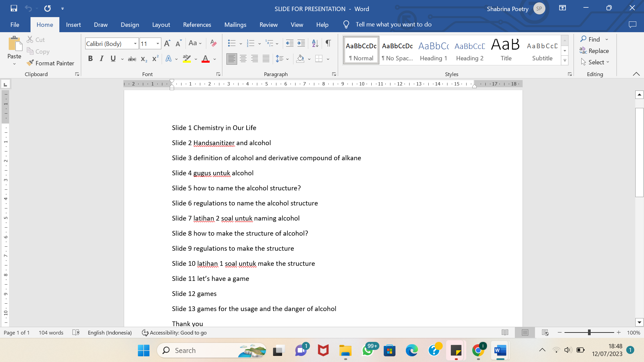Open the Calibri font name dropdown
The height and width of the screenshot is (362, 644).
[135, 44]
